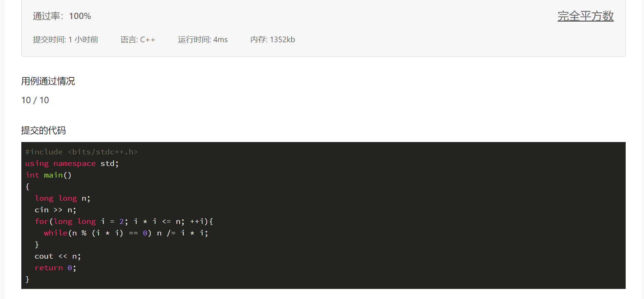
Task: Click the 提交时间 1 小时前 label
Action: pyautogui.click(x=65, y=40)
